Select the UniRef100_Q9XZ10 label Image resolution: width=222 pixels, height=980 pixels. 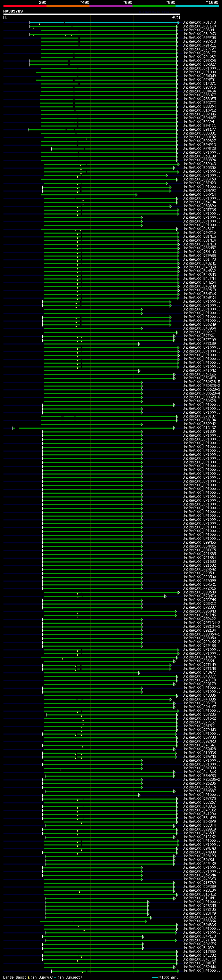coord(199,233)
